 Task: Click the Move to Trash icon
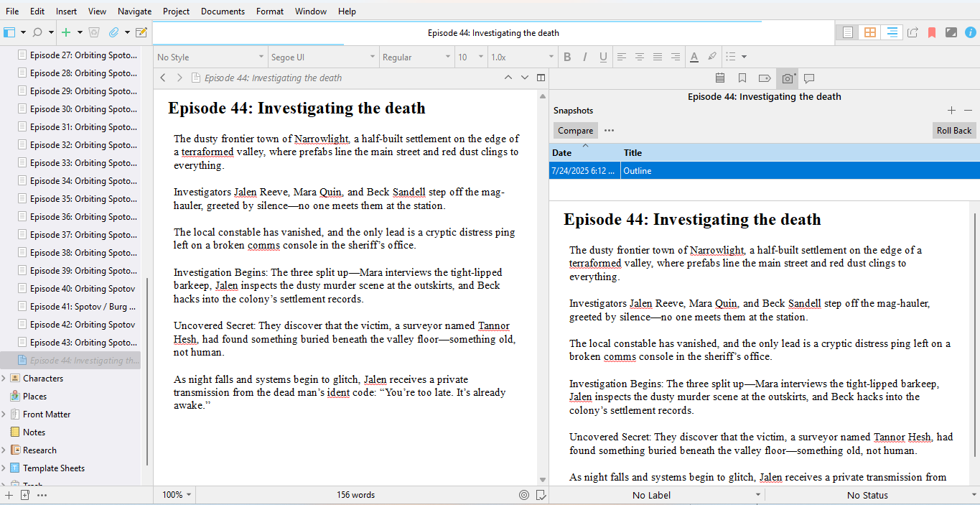click(x=94, y=32)
